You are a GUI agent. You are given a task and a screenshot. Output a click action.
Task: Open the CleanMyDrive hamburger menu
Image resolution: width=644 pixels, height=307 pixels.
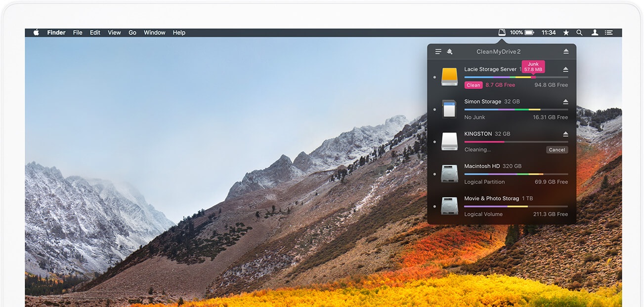click(x=438, y=51)
